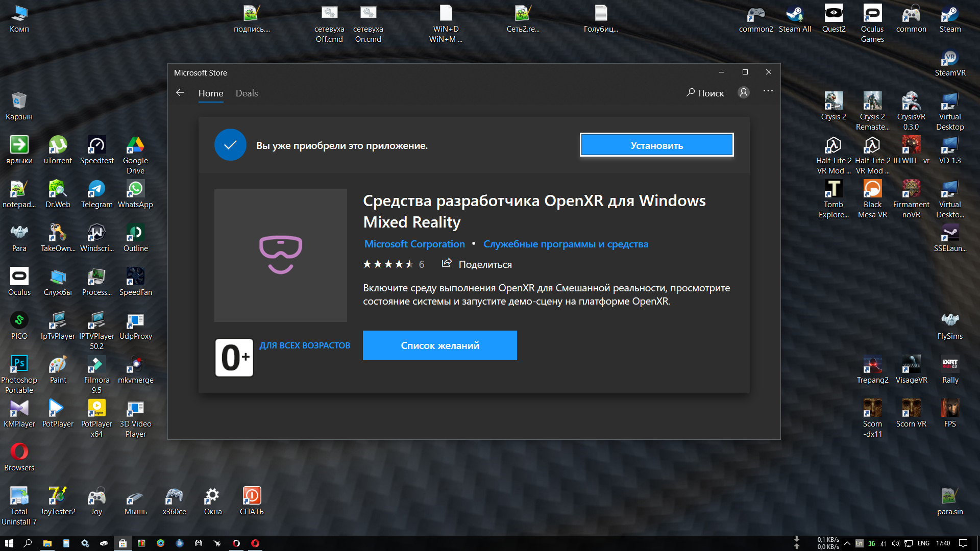Select the Oculus desktop icon

pos(19,283)
